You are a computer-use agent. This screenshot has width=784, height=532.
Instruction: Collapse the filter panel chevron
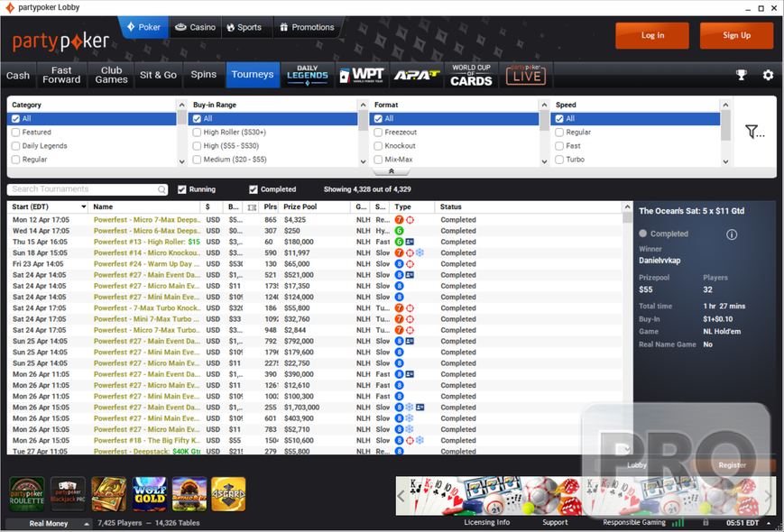tap(392, 171)
